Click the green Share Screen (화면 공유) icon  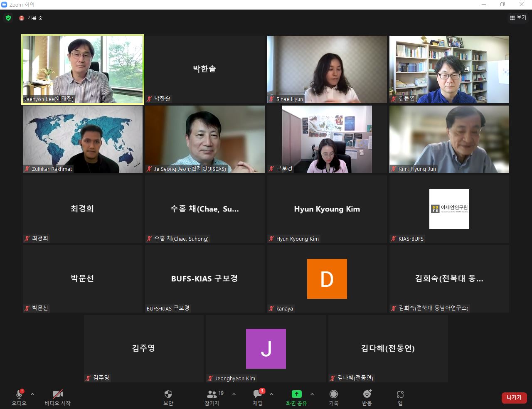(x=296, y=394)
